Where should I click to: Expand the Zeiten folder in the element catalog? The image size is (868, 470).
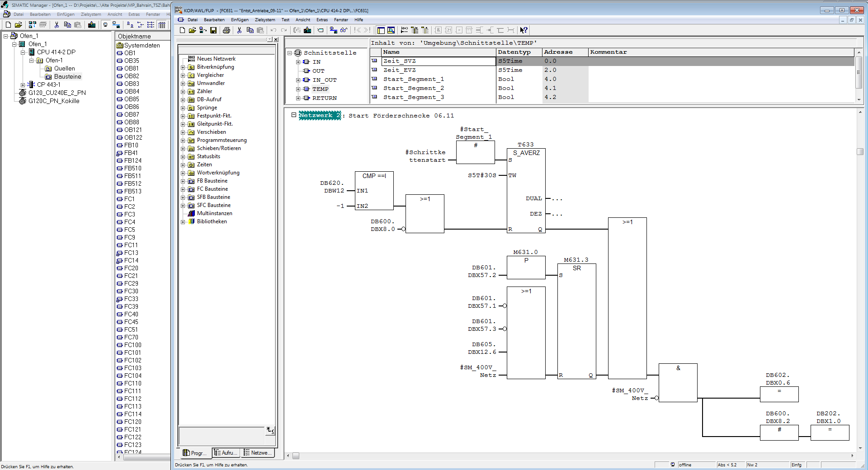183,165
